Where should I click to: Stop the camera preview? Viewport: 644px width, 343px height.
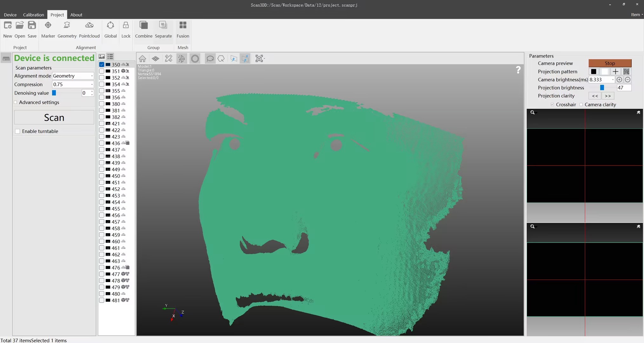[x=610, y=63]
